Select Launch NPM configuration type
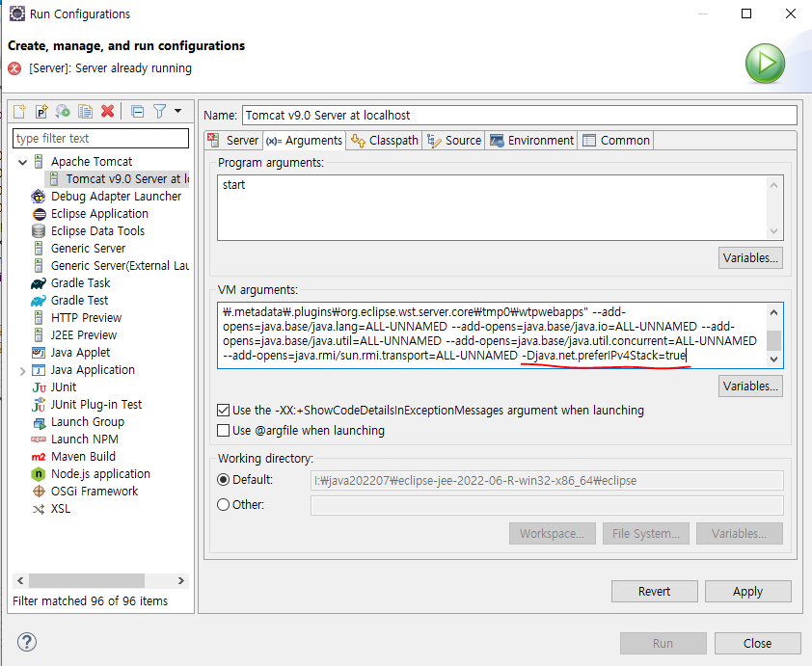This screenshot has height=666, width=812. click(x=85, y=440)
